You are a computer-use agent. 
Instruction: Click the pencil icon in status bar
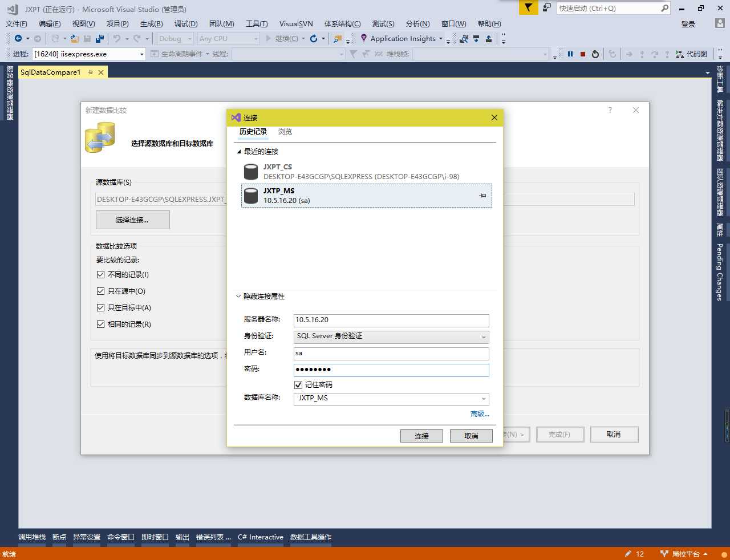[x=628, y=553]
